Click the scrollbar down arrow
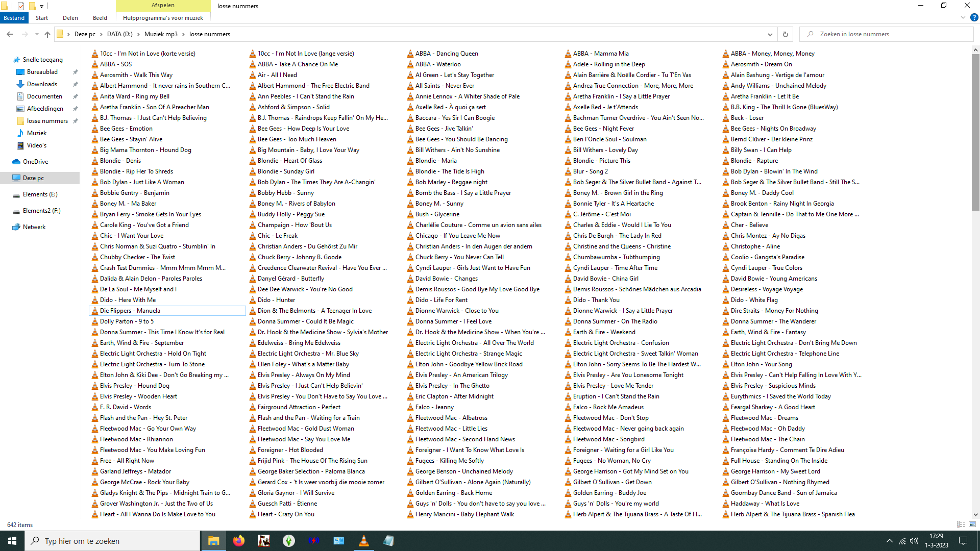Image resolution: width=980 pixels, height=551 pixels. pos(975,515)
